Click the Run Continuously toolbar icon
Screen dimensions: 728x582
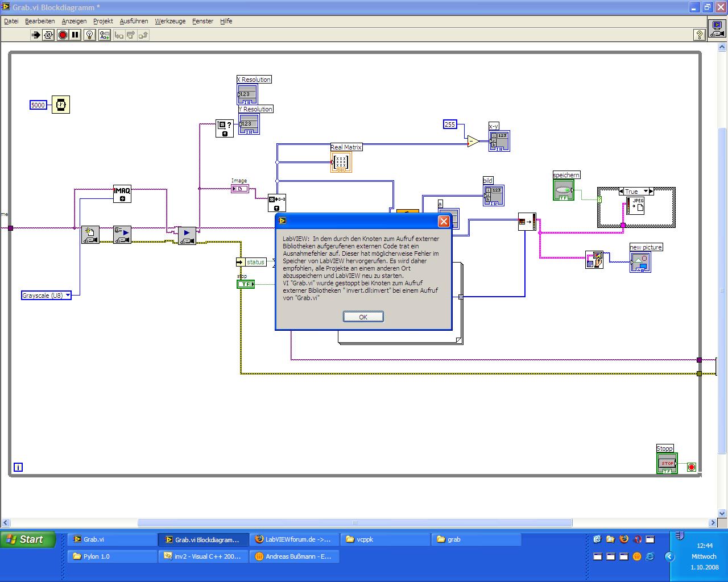[48, 35]
